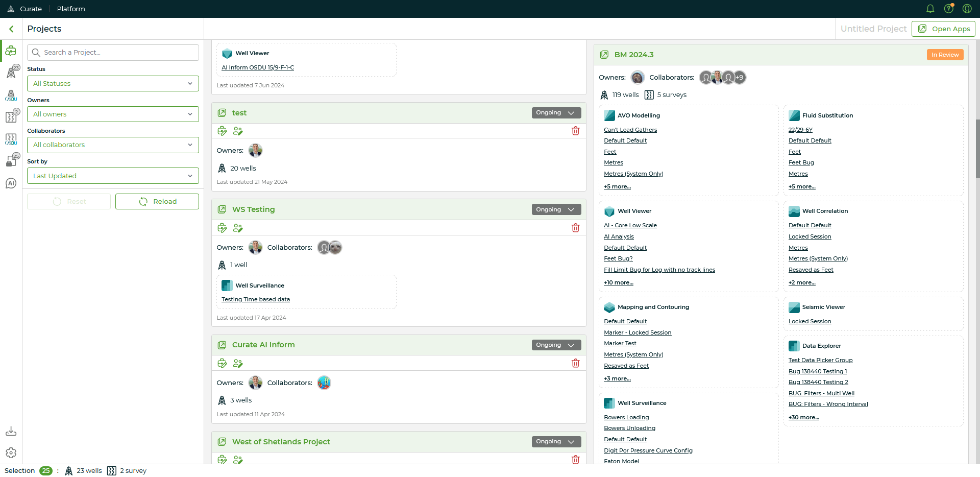This screenshot has width=980, height=477.
Task: Expand the All collaborators dropdown
Action: click(113, 145)
